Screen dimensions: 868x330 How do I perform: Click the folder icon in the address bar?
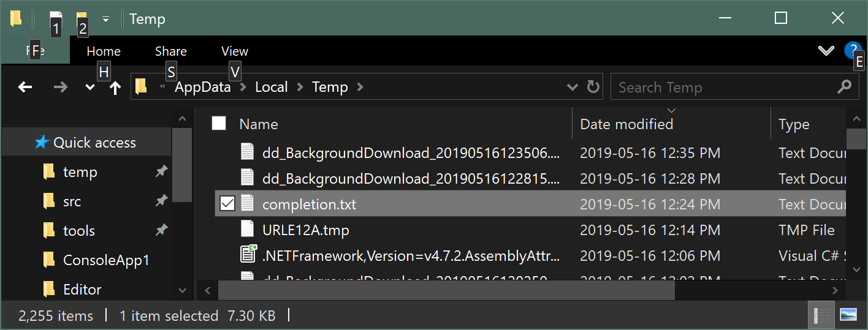142,87
